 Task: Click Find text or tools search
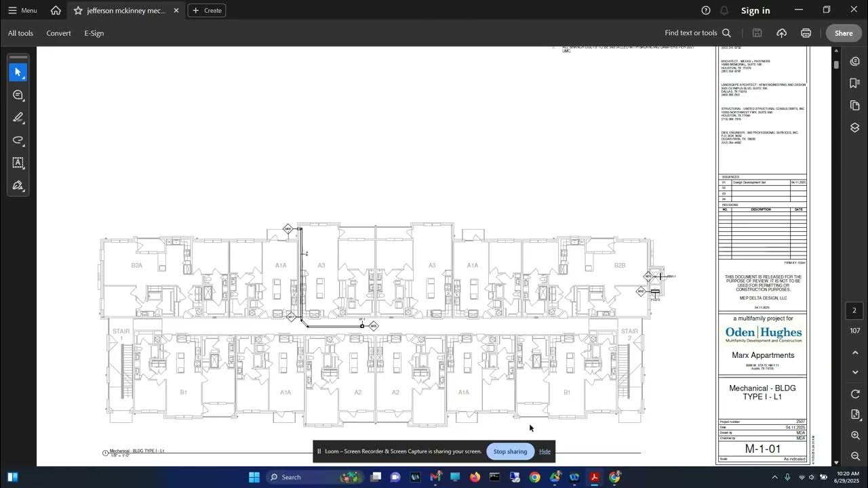(698, 33)
